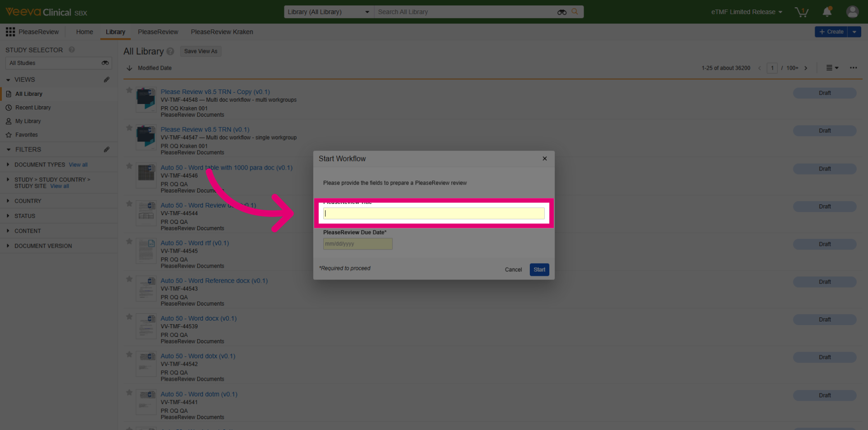Close the Start Workflow dialog
Image resolution: width=868 pixels, height=430 pixels.
(x=545, y=158)
